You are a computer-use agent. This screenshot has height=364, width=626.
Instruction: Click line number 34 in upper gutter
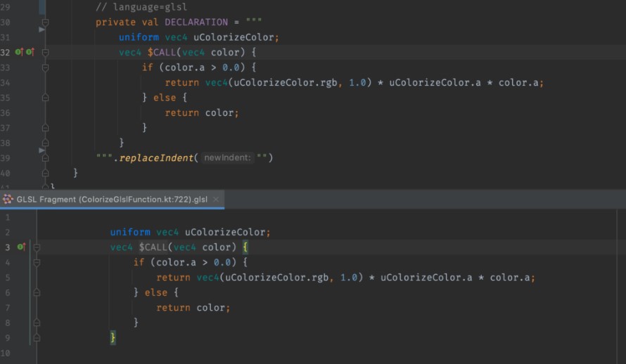pyautogui.click(x=5, y=83)
